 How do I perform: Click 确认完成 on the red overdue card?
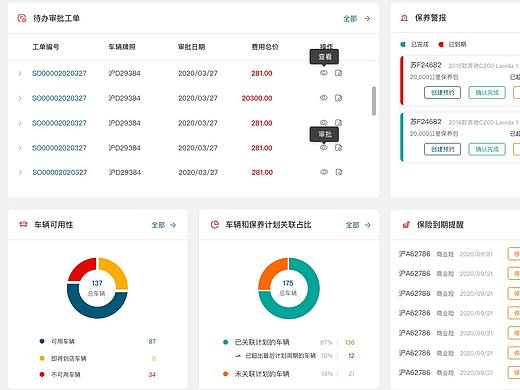[487, 93]
